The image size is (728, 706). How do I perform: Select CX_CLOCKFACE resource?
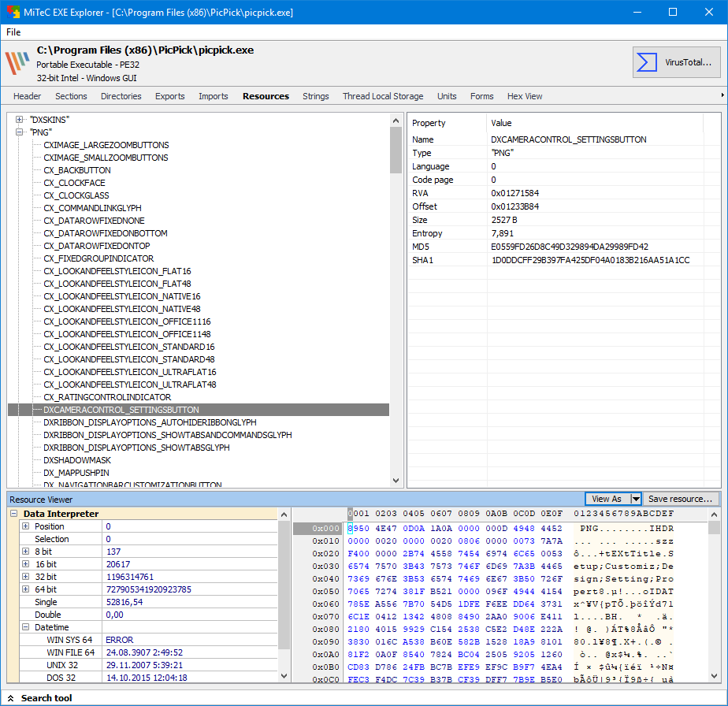[74, 183]
